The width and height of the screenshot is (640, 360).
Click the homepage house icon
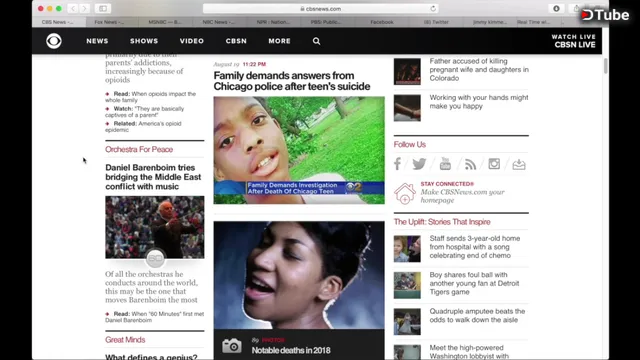[x=404, y=193]
